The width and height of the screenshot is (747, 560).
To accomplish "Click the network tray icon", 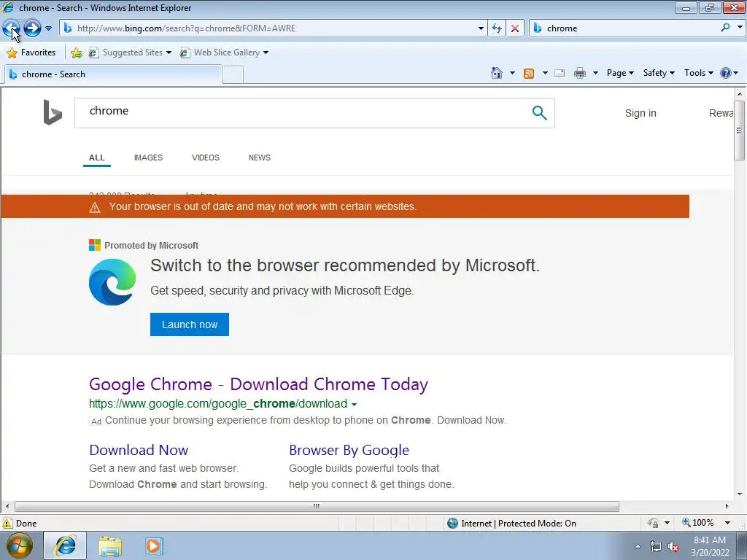I will tap(656, 547).
